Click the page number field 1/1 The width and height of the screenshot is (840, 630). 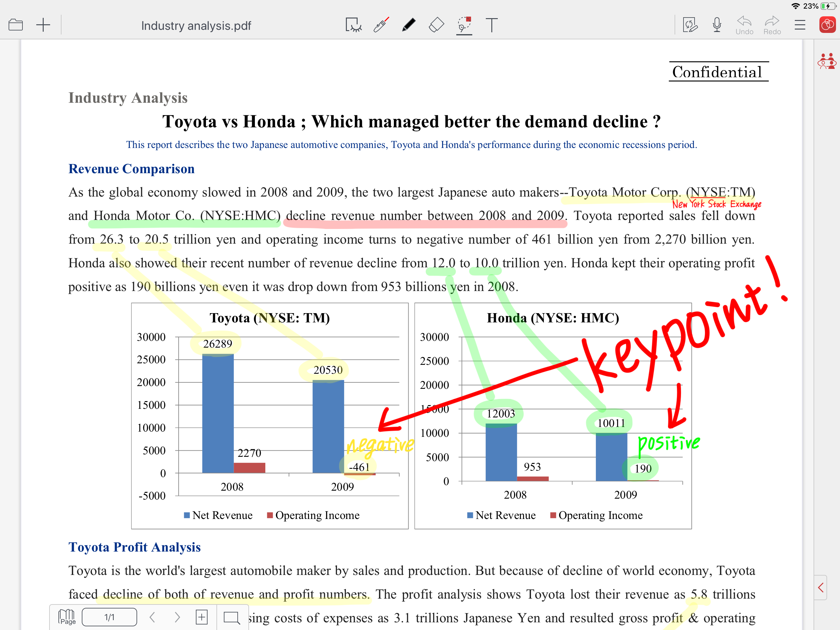pos(109,617)
